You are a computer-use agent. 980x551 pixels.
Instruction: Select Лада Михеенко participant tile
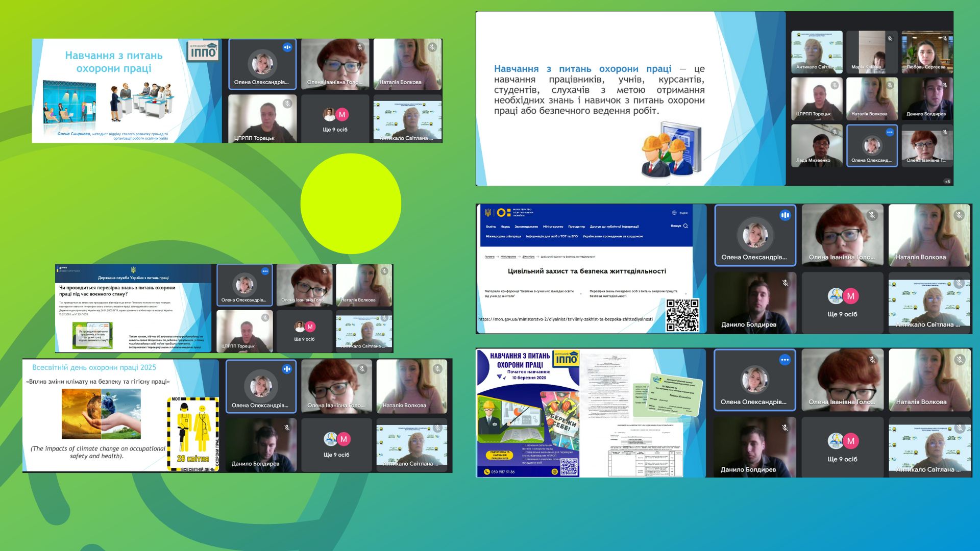[x=817, y=145]
